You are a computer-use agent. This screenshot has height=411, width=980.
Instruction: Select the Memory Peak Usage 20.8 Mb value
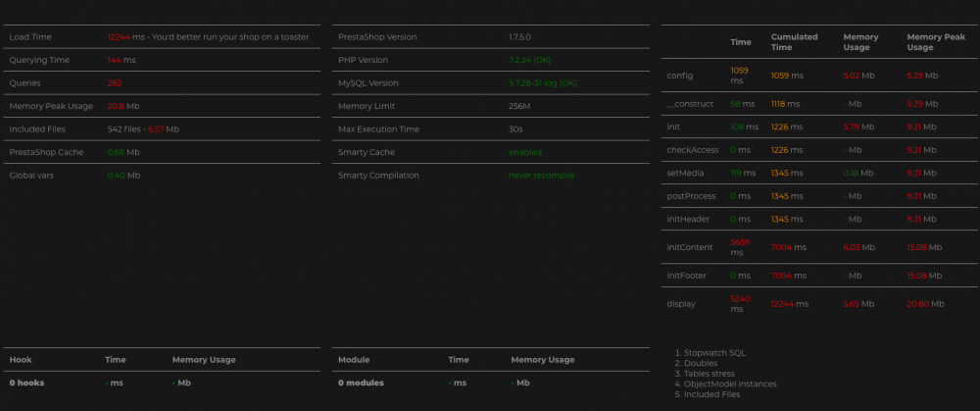pyautogui.click(x=123, y=106)
